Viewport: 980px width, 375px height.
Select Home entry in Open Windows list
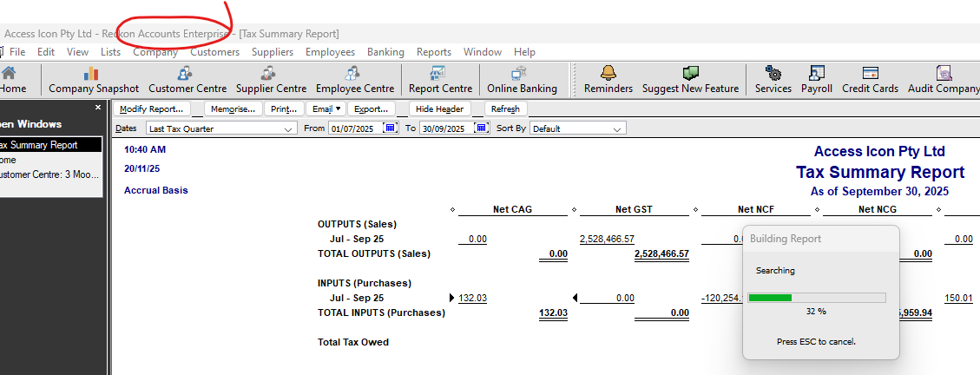[x=50, y=160]
